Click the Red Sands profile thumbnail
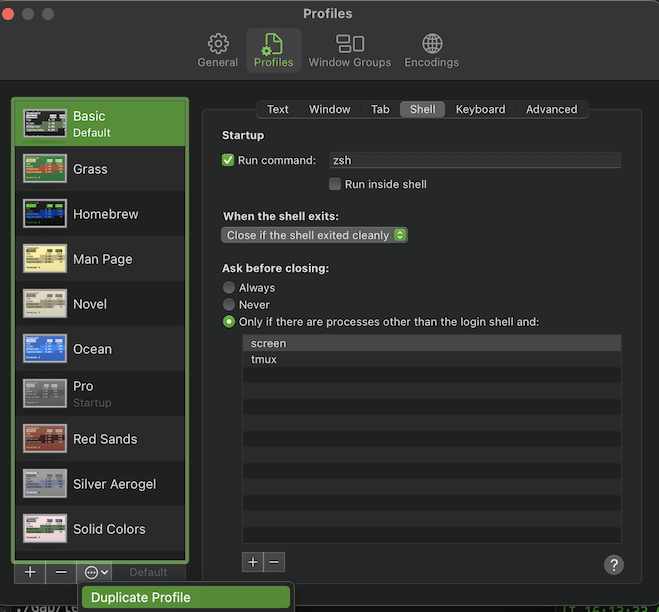The image size is (659, 612). tap(45, 438)
